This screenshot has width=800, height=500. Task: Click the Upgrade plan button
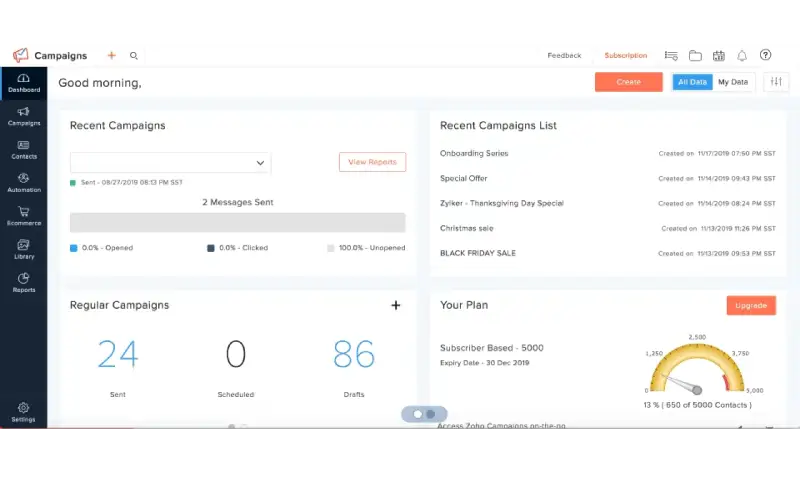click(751, 305)
